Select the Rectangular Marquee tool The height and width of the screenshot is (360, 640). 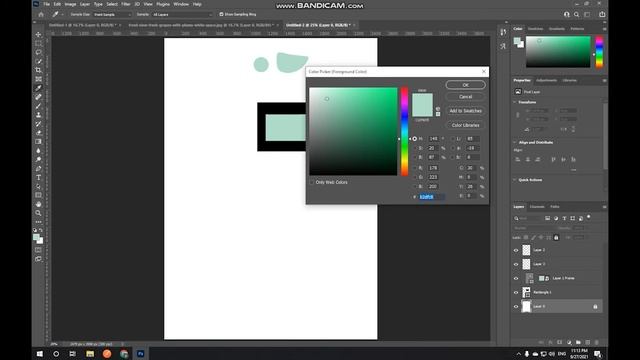[38, 44]
